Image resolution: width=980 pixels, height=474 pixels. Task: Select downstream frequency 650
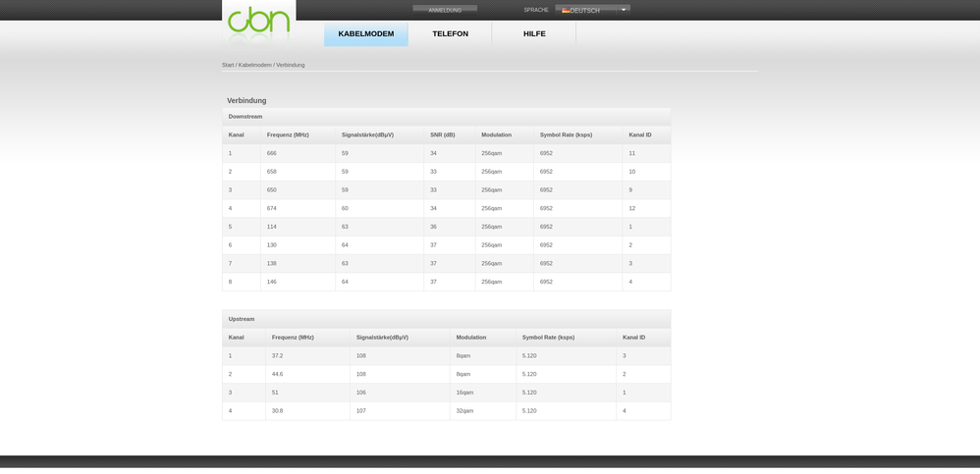[x=271, y=189]
